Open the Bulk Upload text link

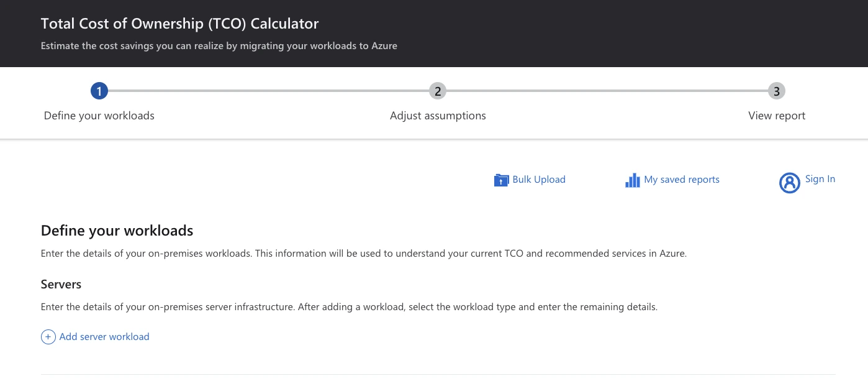click(539, 180)
